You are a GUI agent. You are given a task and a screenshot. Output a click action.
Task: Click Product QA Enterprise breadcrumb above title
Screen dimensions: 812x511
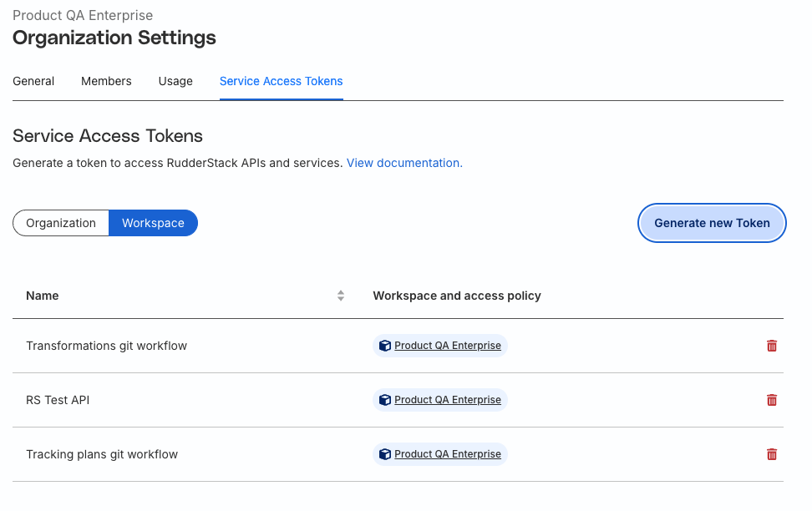(83, 16)
